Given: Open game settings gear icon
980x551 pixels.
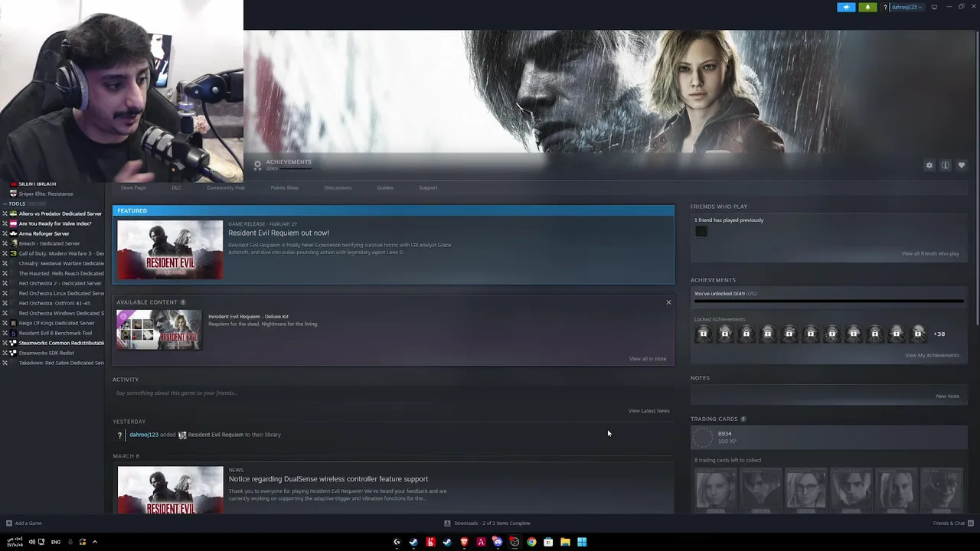Looking at the screenshot, I should 929,165.
